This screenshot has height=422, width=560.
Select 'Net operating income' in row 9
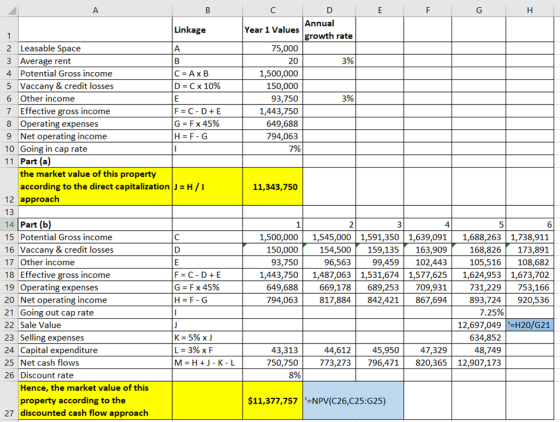(x=95, y=136)
